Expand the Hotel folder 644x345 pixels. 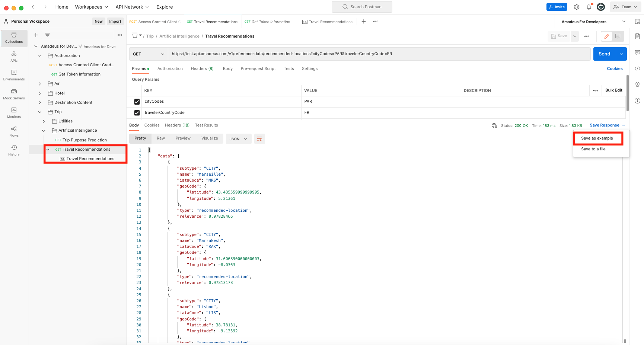40,93
